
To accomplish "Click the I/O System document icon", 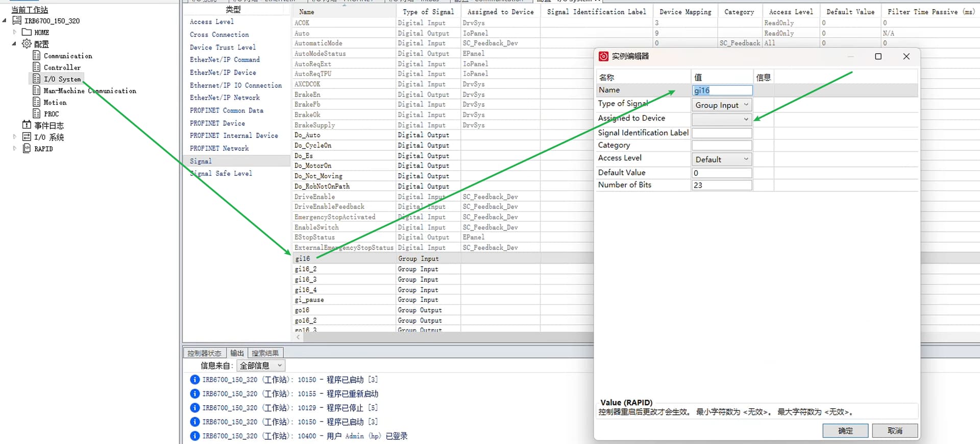I will coord(36,79).
